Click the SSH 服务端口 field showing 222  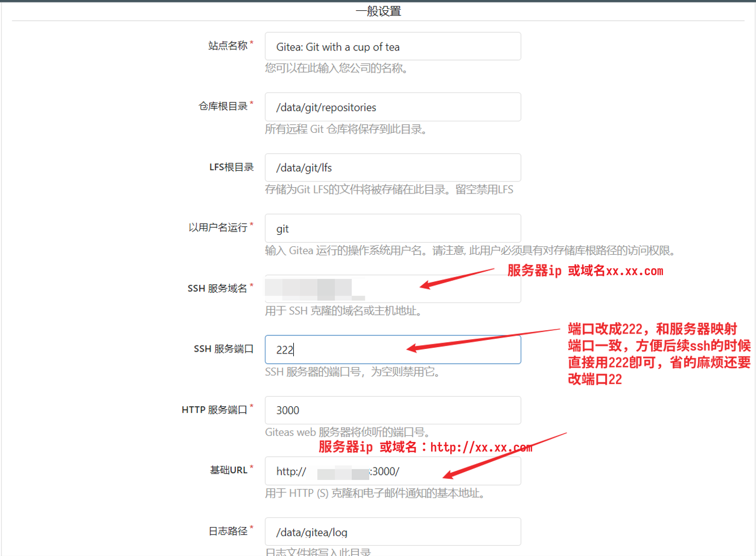[x=392, y=349]
